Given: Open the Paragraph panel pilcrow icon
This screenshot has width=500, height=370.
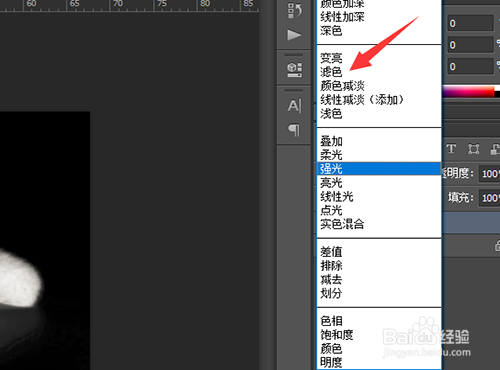Looking at the screenshot, I should tap(294, 130).
